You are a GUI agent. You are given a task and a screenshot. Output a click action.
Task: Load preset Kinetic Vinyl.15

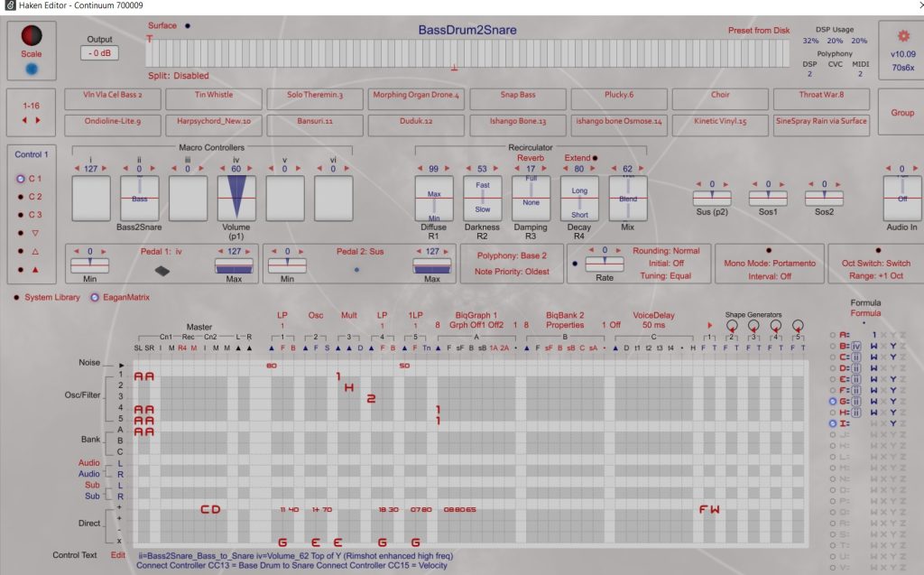[x=720, y=125]
